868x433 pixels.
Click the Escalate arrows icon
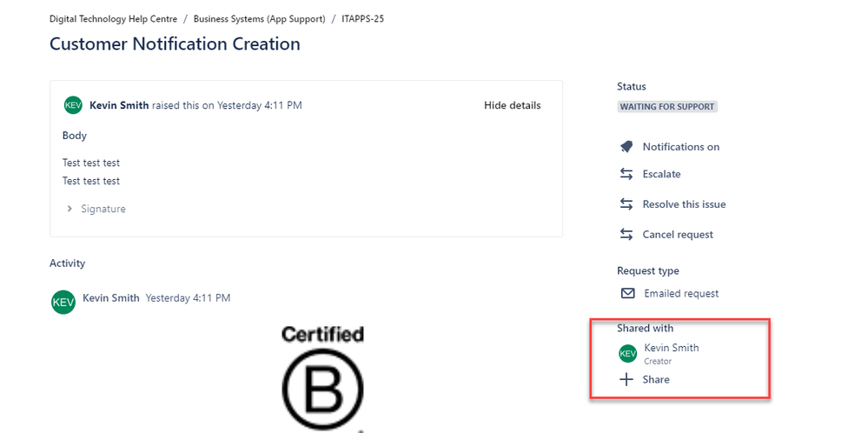coord(626,174)
